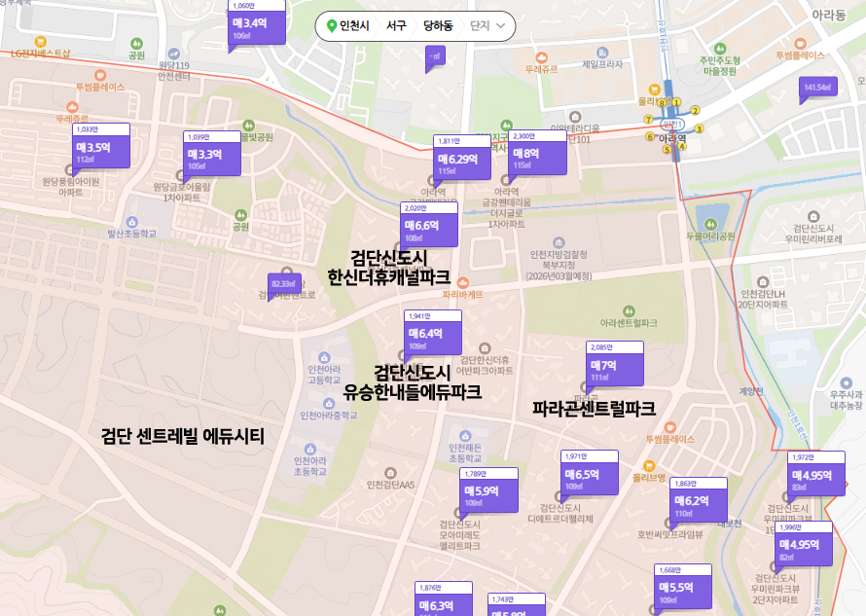Open the 매5.9억 109㎡ price marker
866x616 pixels.
click(488, 492)
